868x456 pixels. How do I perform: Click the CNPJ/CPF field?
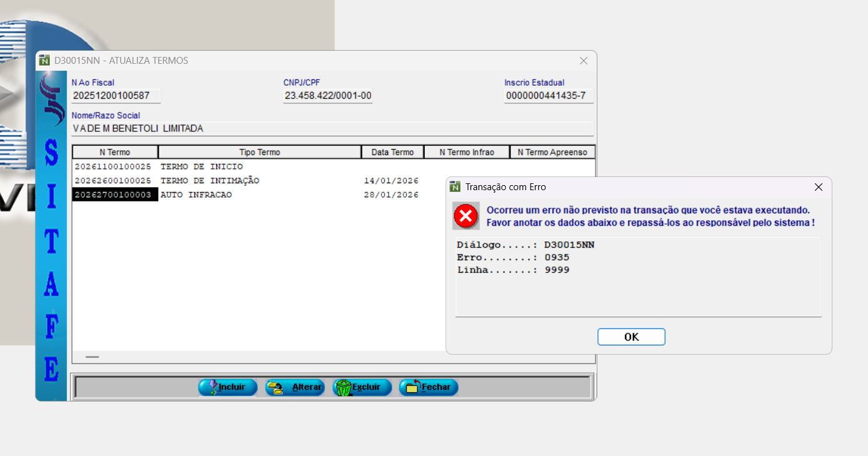[x=327, y=96]
